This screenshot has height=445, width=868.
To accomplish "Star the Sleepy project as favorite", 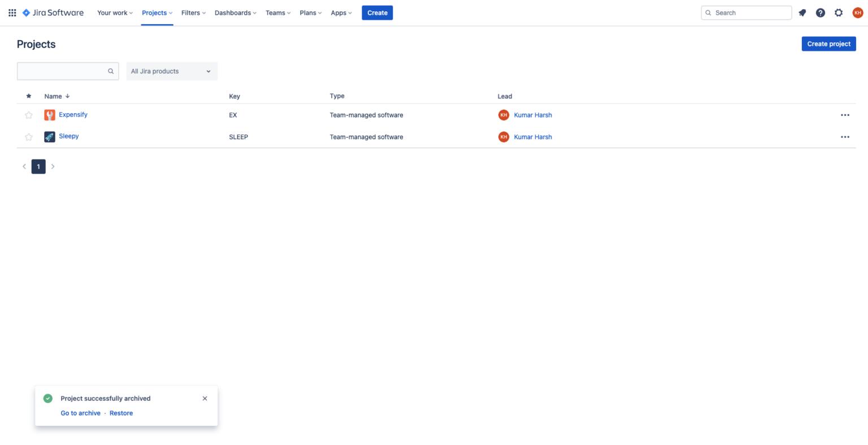I will [x=28, y=136].
